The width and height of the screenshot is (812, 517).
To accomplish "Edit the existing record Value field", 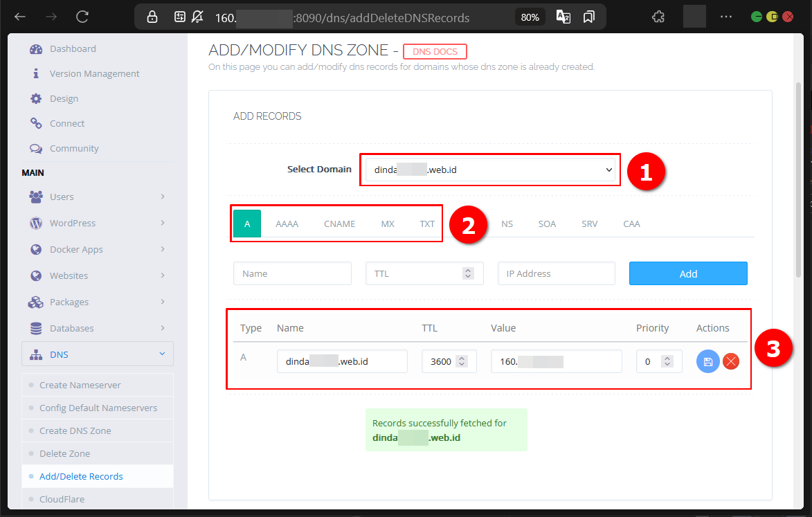I will (556, 361).
